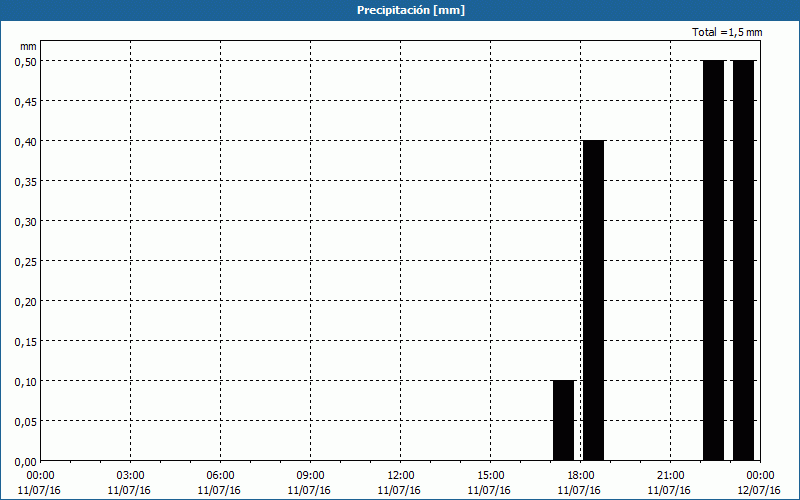The height and width of the screenshot is (500, 800).
Task: Click the 0,10 y-axis label
Action: pyautogui.click(x=26, y=382)
